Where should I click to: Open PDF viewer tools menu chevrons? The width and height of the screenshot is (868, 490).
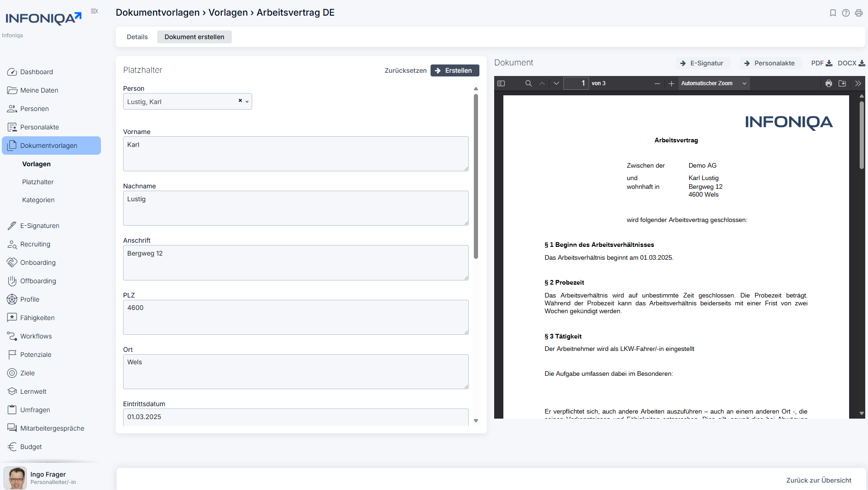coord(858,83)
